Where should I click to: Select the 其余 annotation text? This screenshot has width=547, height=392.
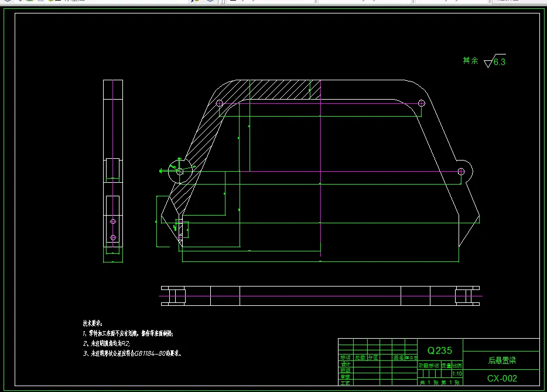click(x=470, y=60)
